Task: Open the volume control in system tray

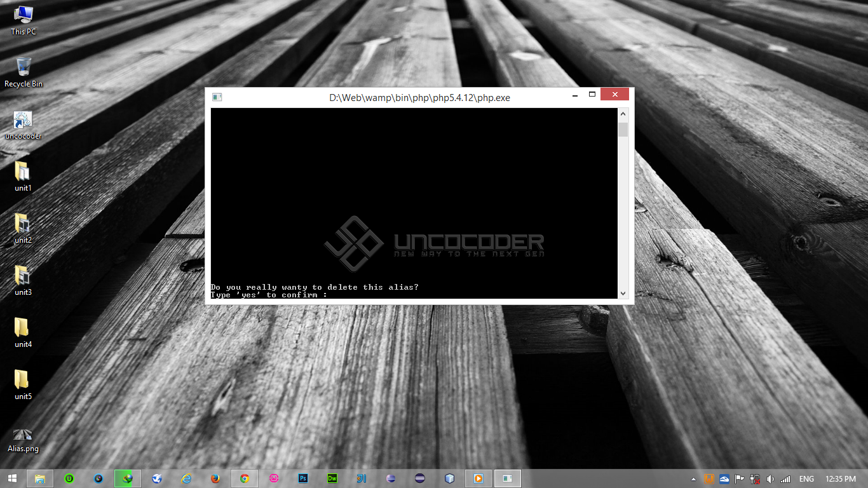Action: click(x=770, y=479)
